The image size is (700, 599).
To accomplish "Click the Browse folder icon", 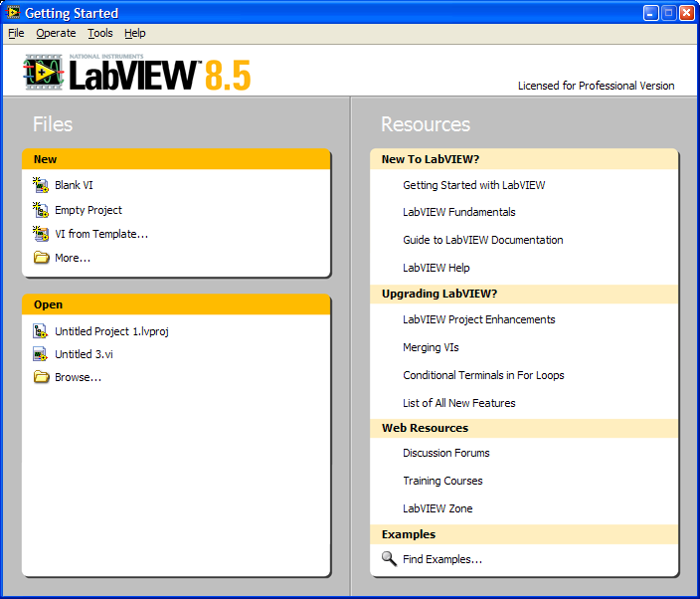I will (x=41, y=377).
